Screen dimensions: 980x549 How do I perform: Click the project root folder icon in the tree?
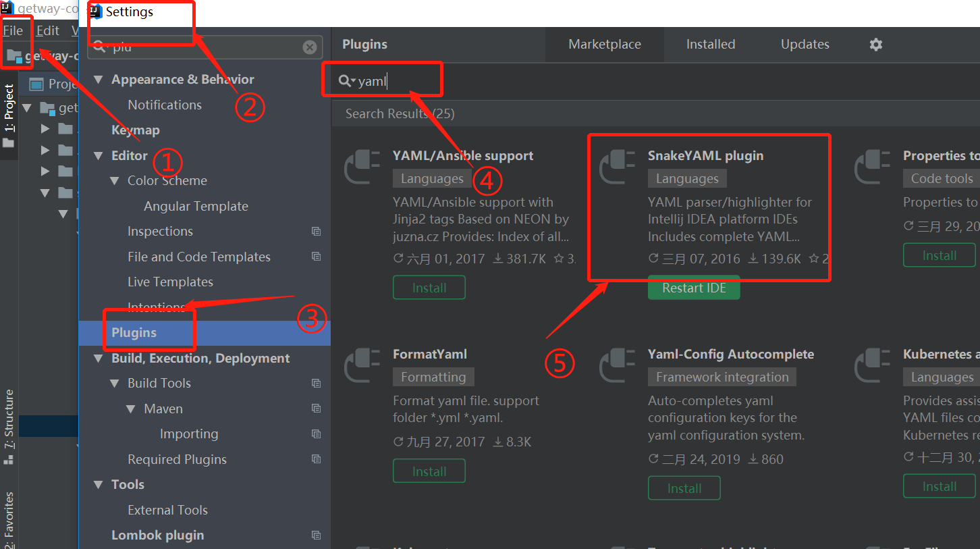pyautogui.click(x=47, y=108)
